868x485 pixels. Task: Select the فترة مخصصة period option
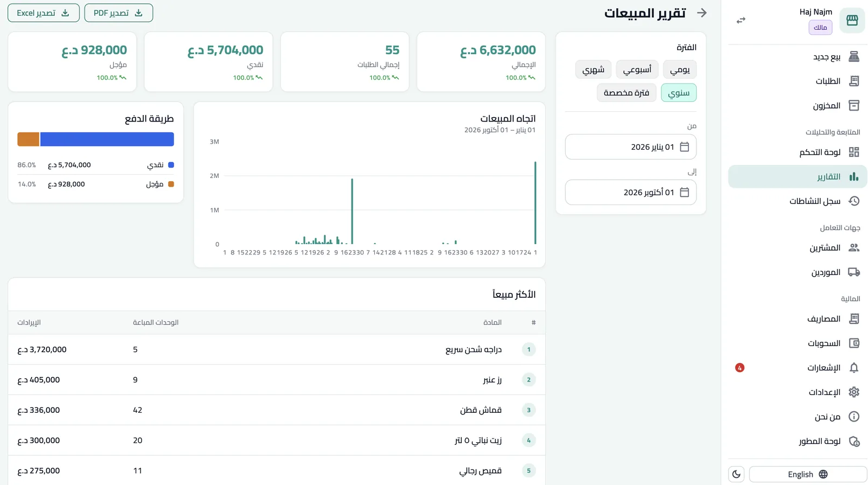(x=627, y=93)
